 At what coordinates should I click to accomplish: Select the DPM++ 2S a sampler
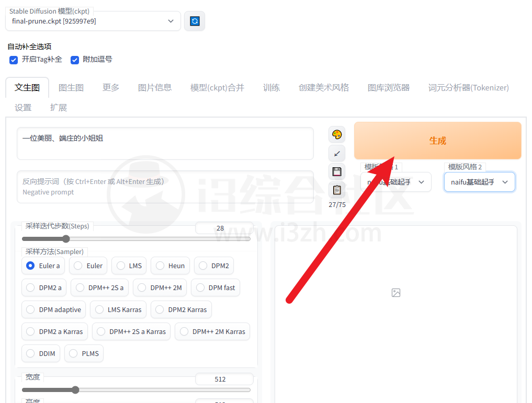tap(100, 288)
